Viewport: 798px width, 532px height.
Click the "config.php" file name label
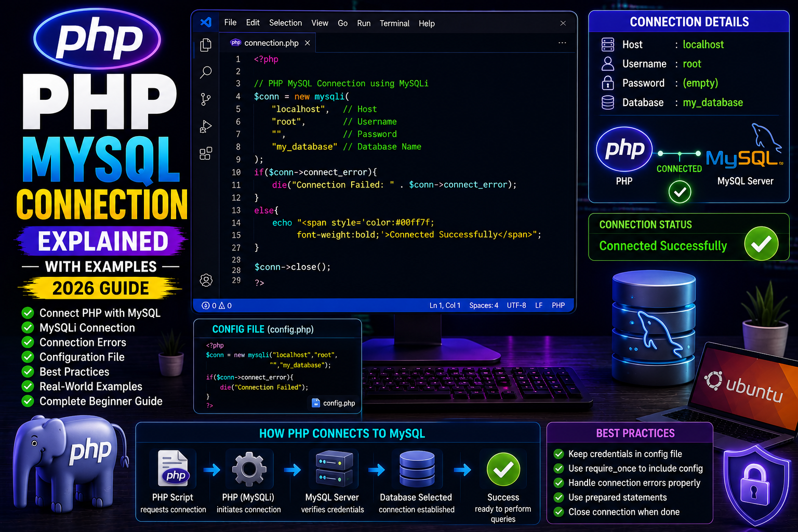coord(339,403)
